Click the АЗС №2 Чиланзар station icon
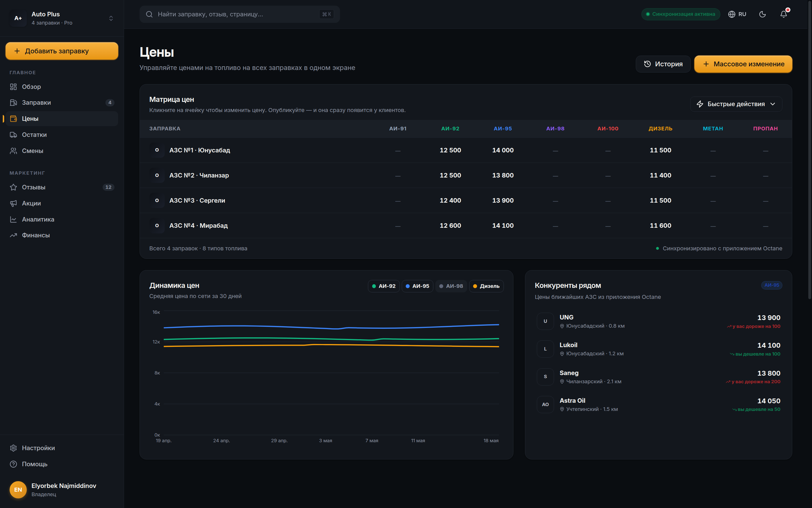The height and width of the screenshot is (508, 812). 157,175
